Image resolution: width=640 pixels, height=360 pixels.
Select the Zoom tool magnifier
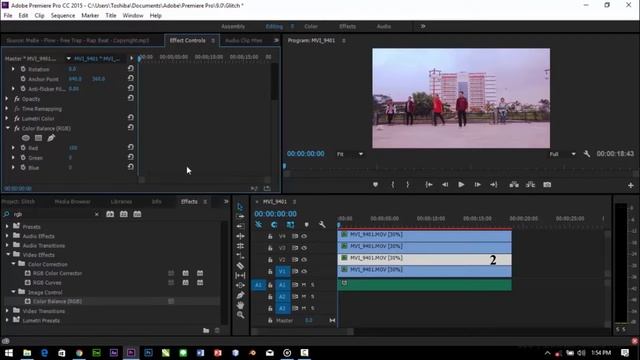[240, 315]
